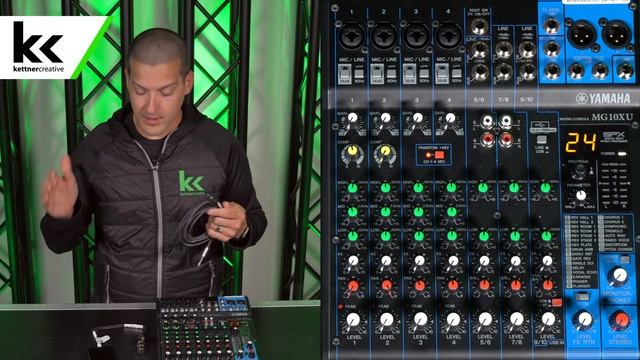Viewport: 640px width, 360px height.
Task: Click the small mixer on the desk
Action: 206,328
